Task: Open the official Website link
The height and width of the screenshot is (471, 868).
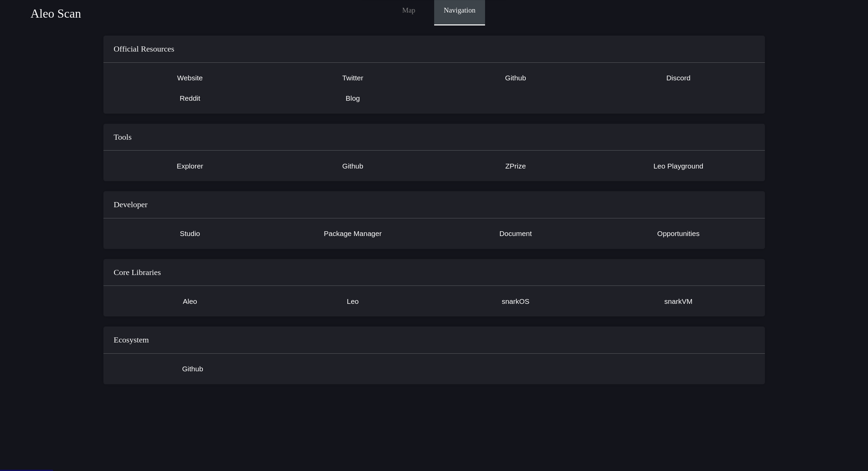Action: 190,78
